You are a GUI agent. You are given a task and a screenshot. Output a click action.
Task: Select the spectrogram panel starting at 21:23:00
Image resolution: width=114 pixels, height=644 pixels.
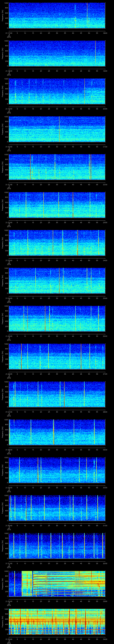[57, 243]
